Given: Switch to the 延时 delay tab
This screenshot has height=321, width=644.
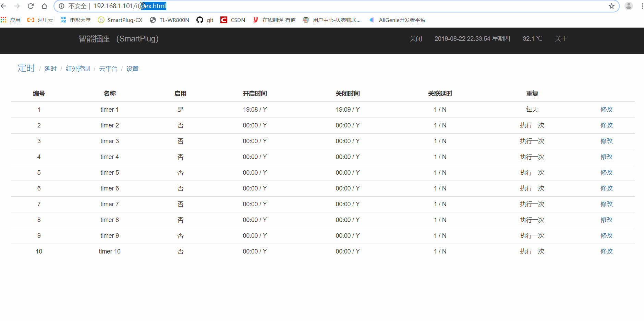Looking at the screenshot, I should coord(50,69).
